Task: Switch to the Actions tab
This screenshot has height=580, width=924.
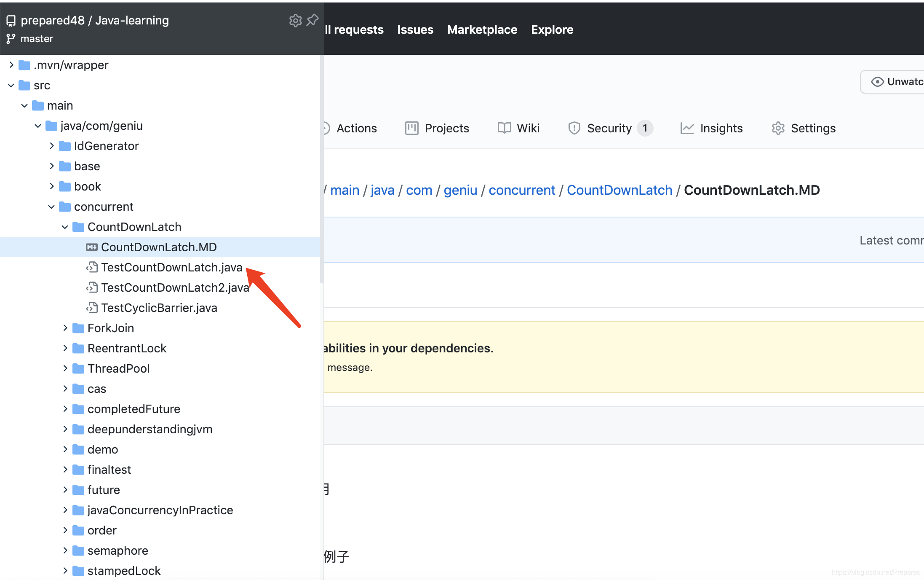Action: 351,128
